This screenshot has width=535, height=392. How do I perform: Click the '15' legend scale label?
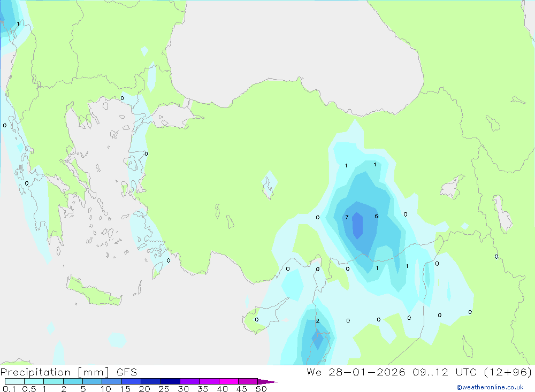tap(125, 389)
